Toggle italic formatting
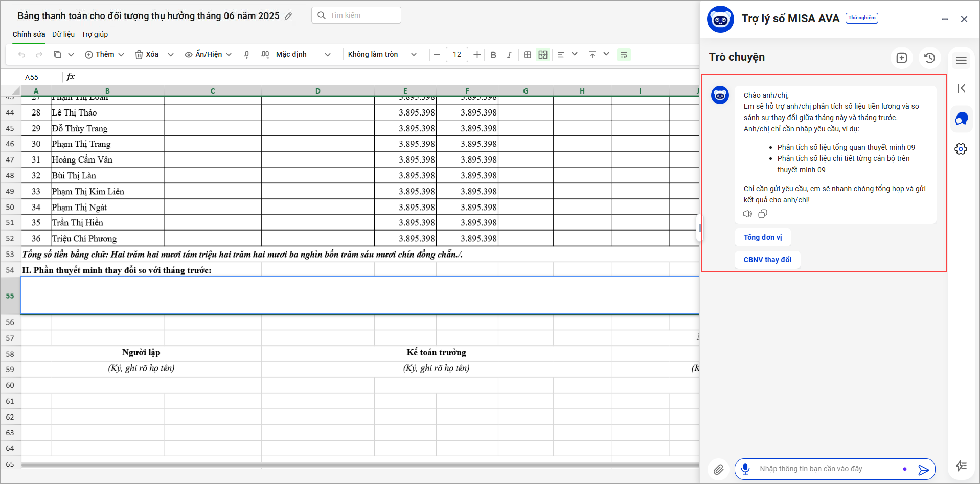Viewport: 980px width, 484px height. [509, 55]
